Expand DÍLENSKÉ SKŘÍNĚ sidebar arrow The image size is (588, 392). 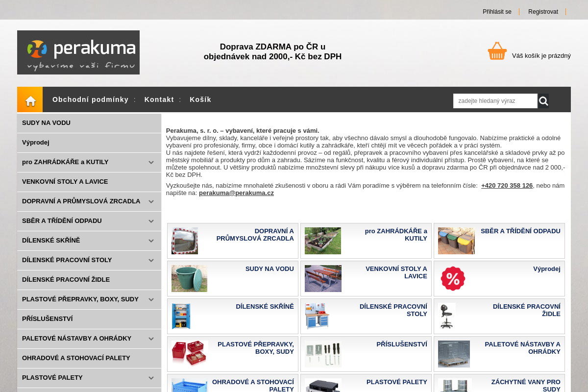[x=151, y=241]
